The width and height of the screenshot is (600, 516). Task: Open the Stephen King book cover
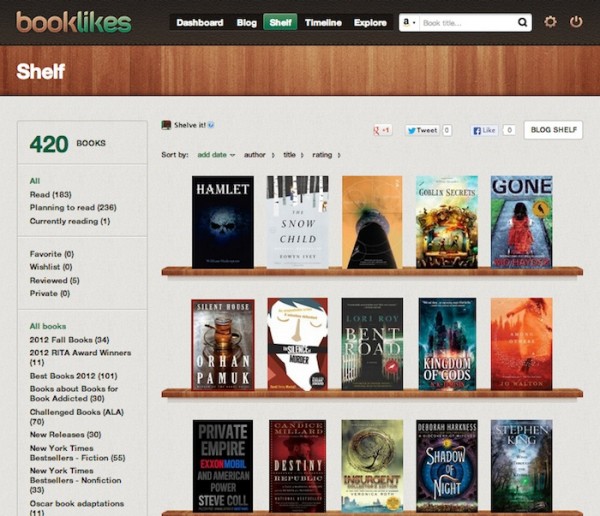click(x=522, y=466)
